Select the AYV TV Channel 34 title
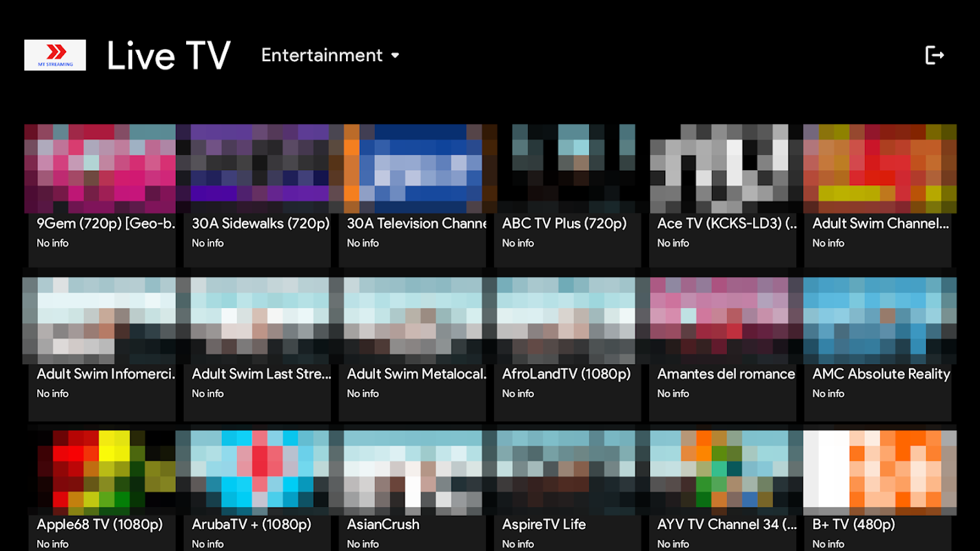This screenshot has height=551, width=980. click(727, 524)
